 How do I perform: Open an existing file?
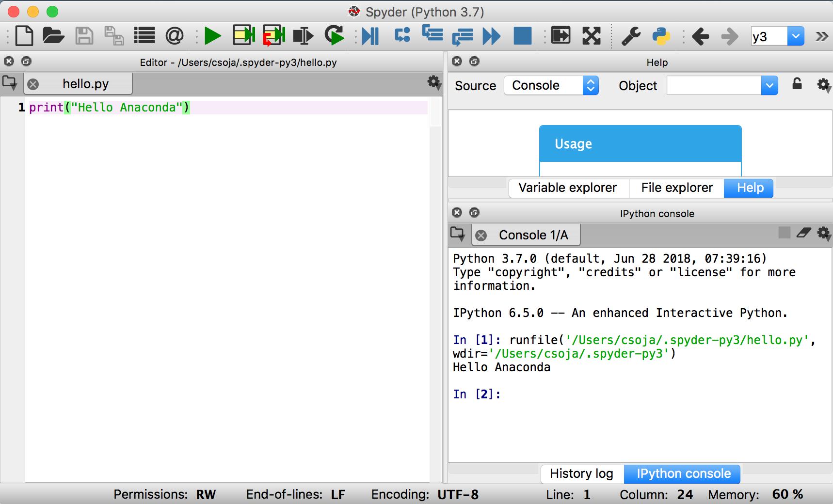[53, 35]
